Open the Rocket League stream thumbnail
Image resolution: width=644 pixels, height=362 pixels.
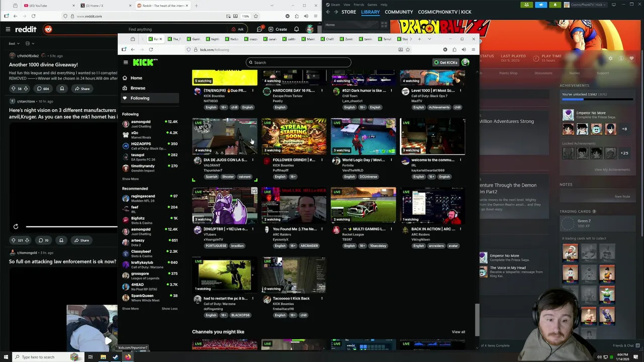363,205
